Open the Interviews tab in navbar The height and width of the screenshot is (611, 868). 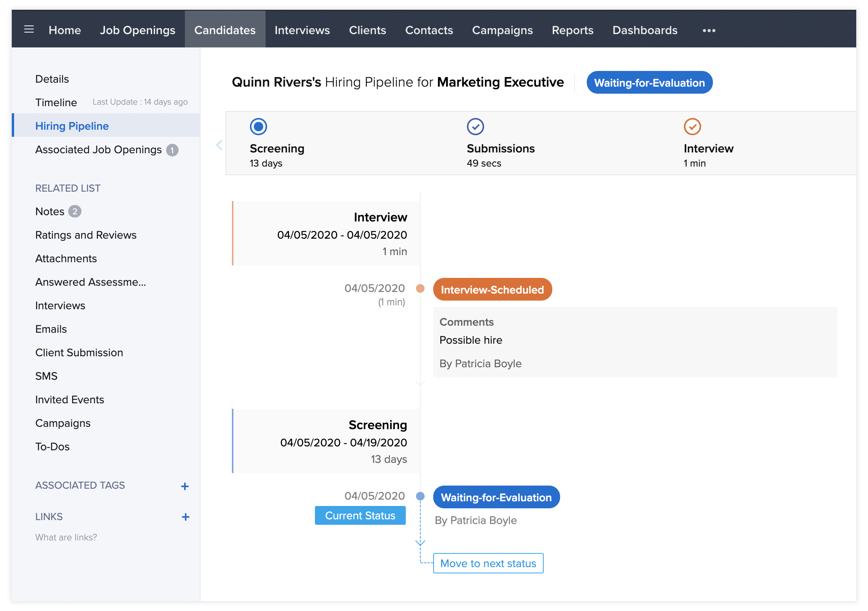pyautogui.click(x=302, y=30)
